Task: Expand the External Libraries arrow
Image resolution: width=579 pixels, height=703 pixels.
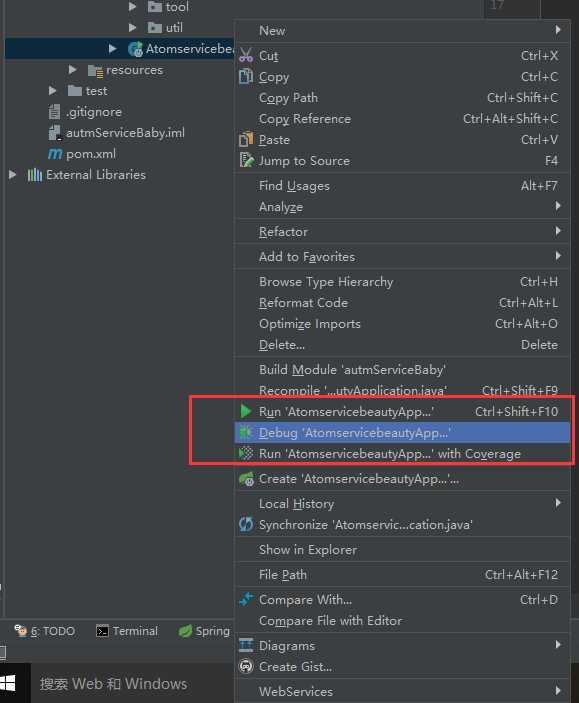Action: pyautogui.click(x=13, y=174)
